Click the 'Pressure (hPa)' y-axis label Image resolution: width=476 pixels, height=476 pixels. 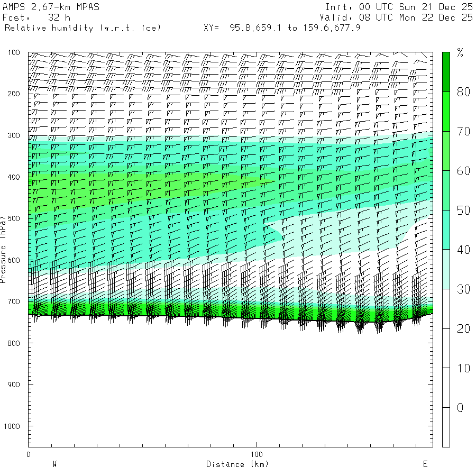[x=4, y=249]
